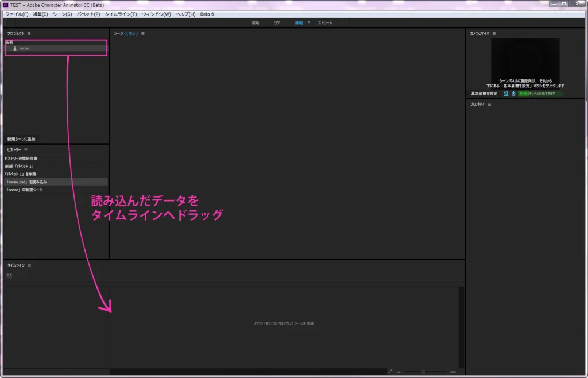This screenshot has height=378, width=588.
Task: Select history step 「sarae」の新規シーン
Action: tap(56, 190)
